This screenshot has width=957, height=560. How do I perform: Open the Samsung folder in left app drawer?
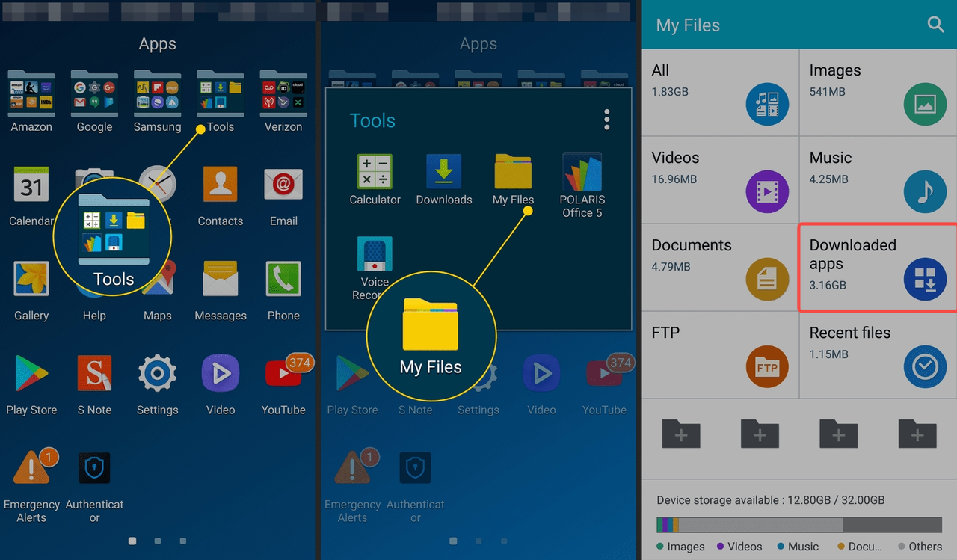(157, 101)
